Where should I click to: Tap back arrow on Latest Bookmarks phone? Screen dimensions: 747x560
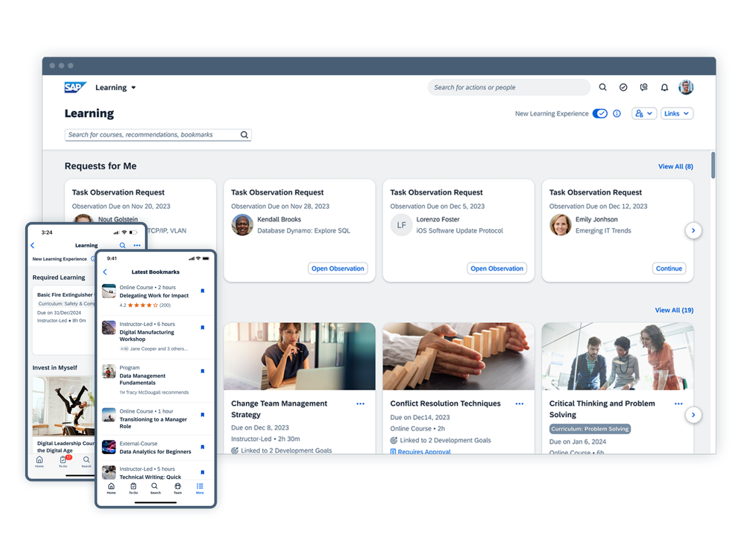pos(105,272)
